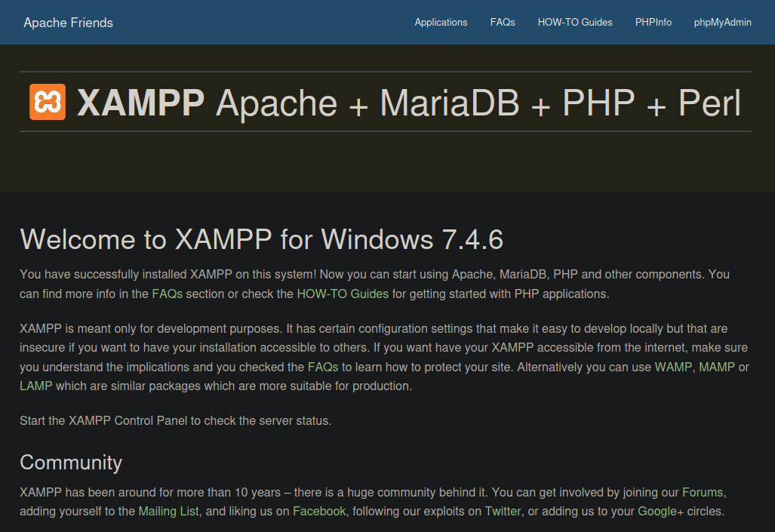Follow the Twitter link
This screenshot has width=775, height=532.
click(503, 511)
